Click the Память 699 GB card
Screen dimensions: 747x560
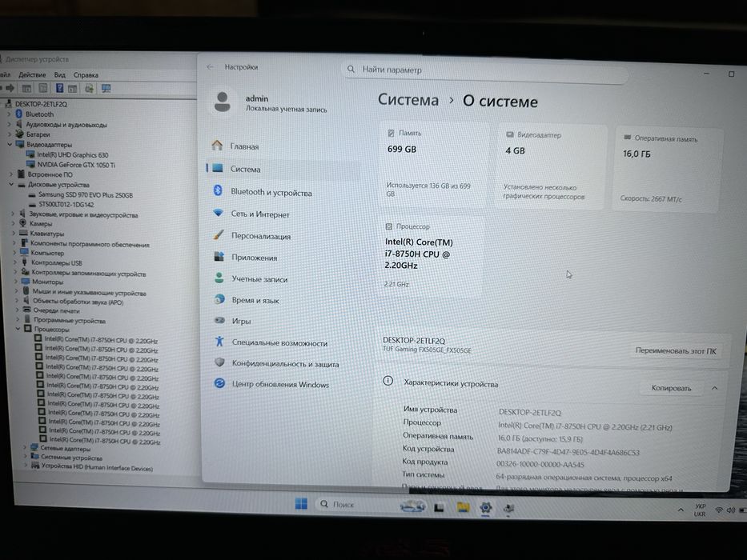pyautogui.click(x=432, y=164)
